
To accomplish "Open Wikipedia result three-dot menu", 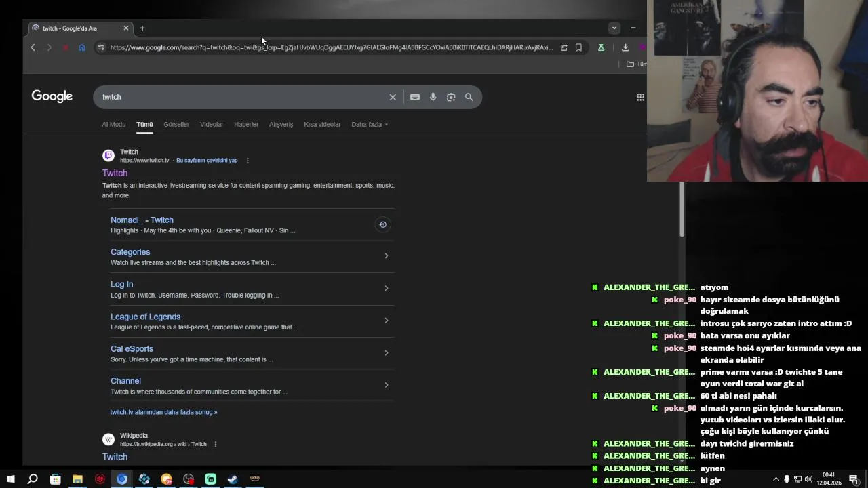I will click(216, 444).
